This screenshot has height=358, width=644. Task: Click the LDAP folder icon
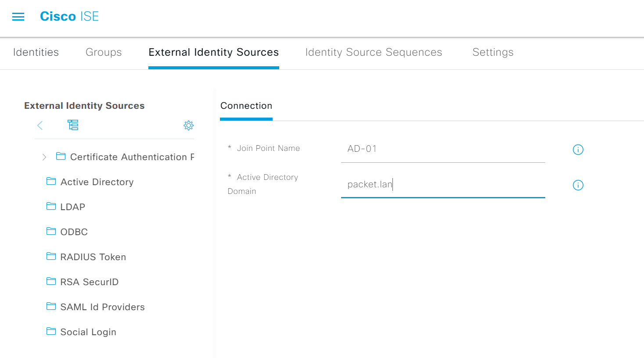tap(51, 206)
